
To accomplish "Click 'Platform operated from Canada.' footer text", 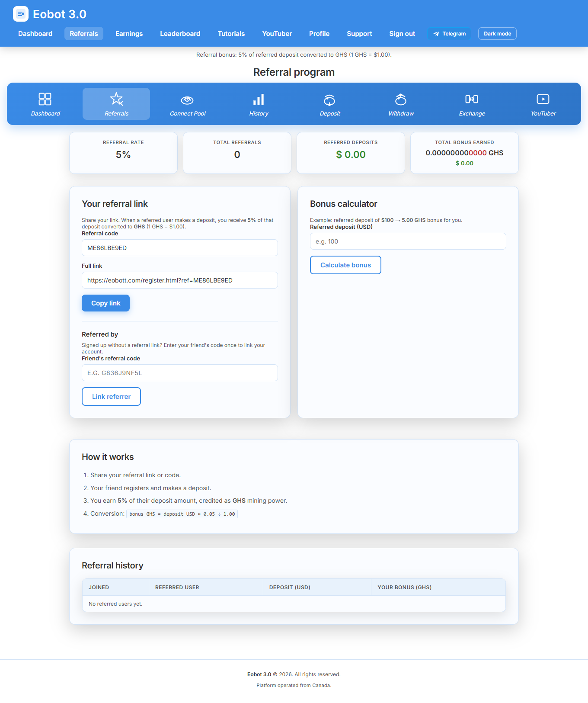I will click(x=294, y=685).
